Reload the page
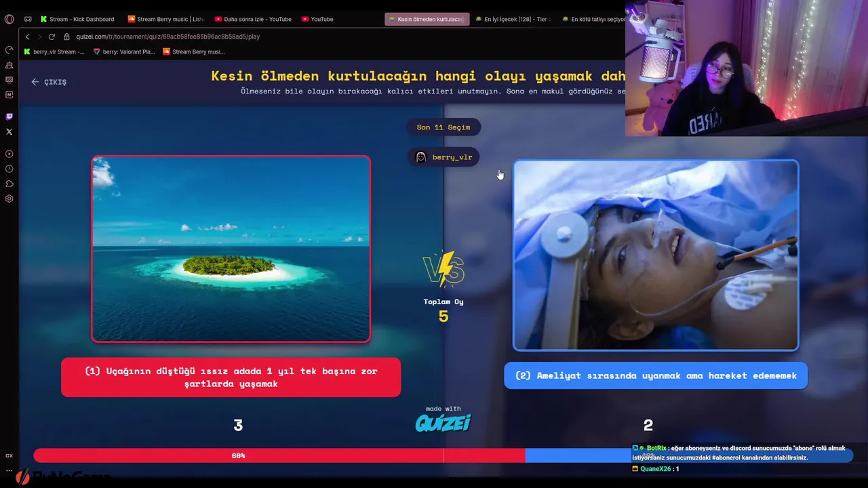 point(52,37)
